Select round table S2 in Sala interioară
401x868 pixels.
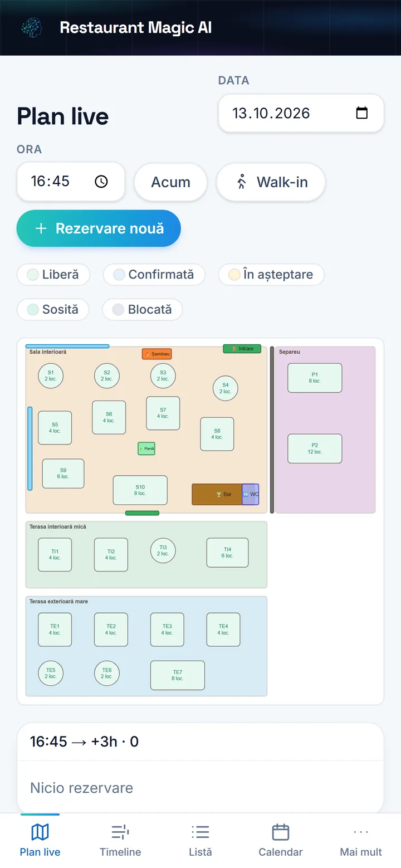pyautogui.click(x=107, y=376)
